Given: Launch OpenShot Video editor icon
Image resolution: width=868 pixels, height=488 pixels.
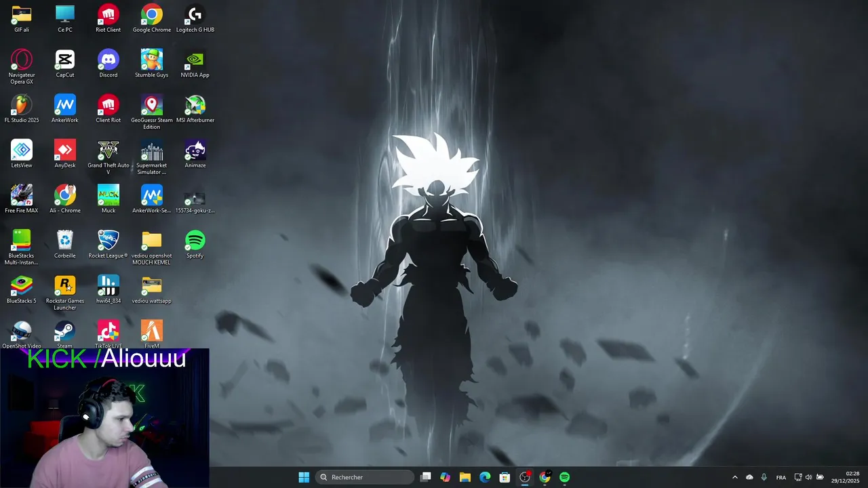Looking at the screenshot, I should coord(22,335).
